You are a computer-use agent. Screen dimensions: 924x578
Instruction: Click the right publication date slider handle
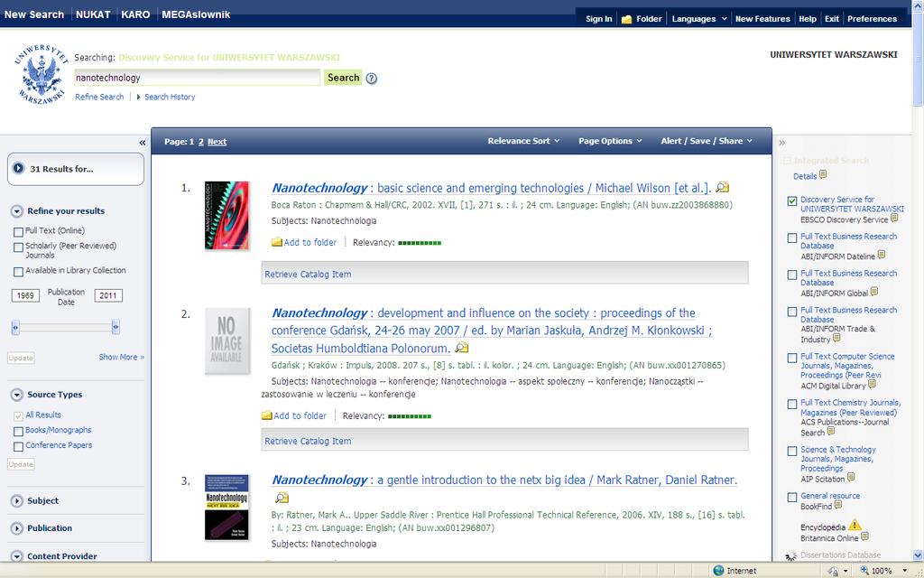click(115, 327)
